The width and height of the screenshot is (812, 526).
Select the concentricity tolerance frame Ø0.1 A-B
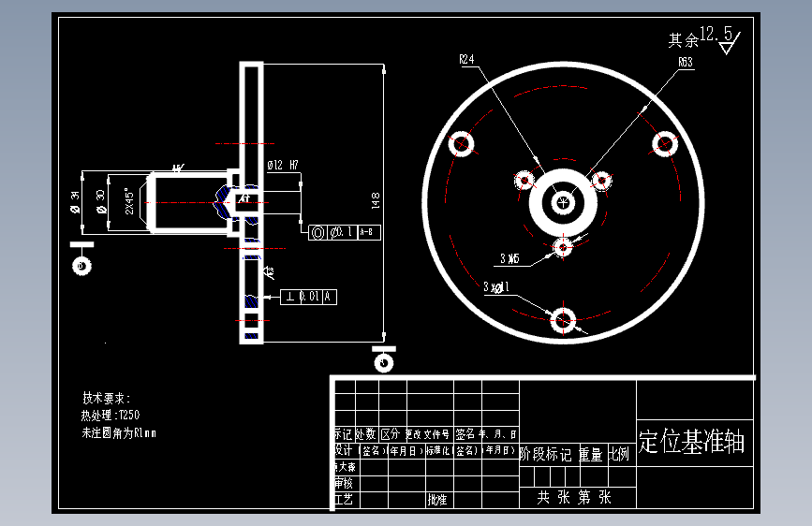point(345,232)
